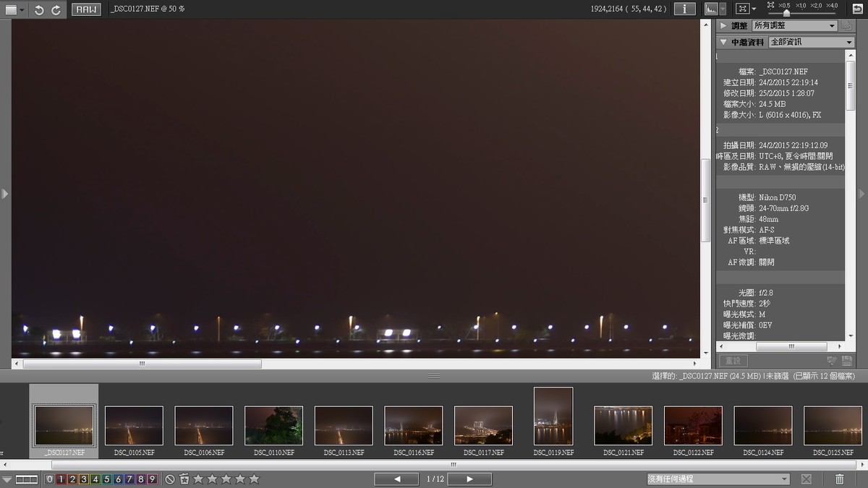Apply label 5

(x=106, y=479)
